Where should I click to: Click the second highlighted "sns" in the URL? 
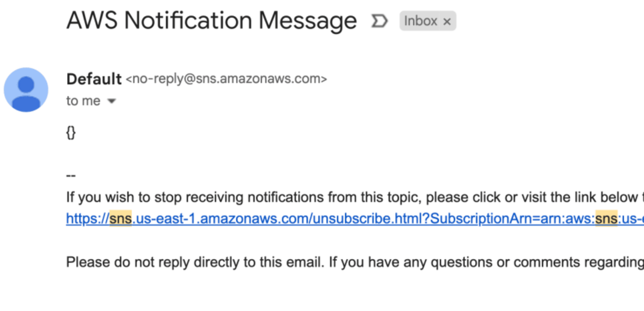[606, 218]
